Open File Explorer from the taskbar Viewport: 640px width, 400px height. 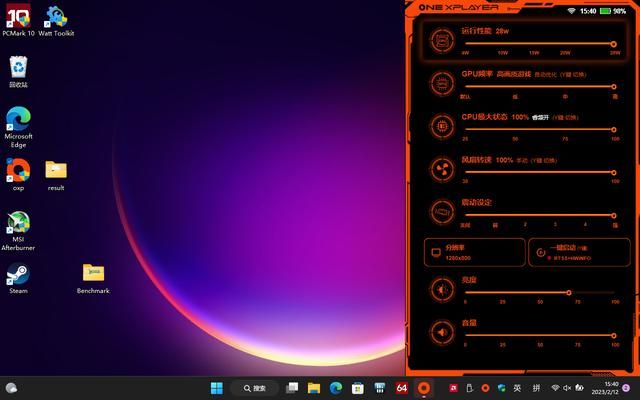[x=314, y=388]
